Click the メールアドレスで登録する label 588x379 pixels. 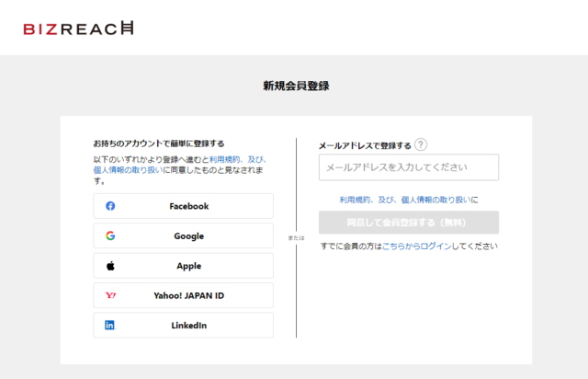365,145
